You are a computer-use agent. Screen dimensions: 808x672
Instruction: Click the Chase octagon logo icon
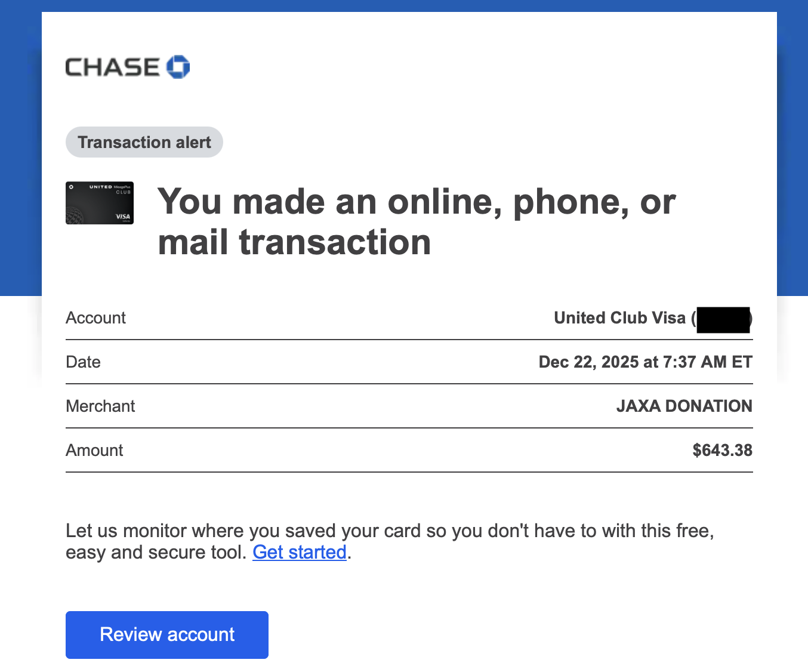tap(178, 67)
